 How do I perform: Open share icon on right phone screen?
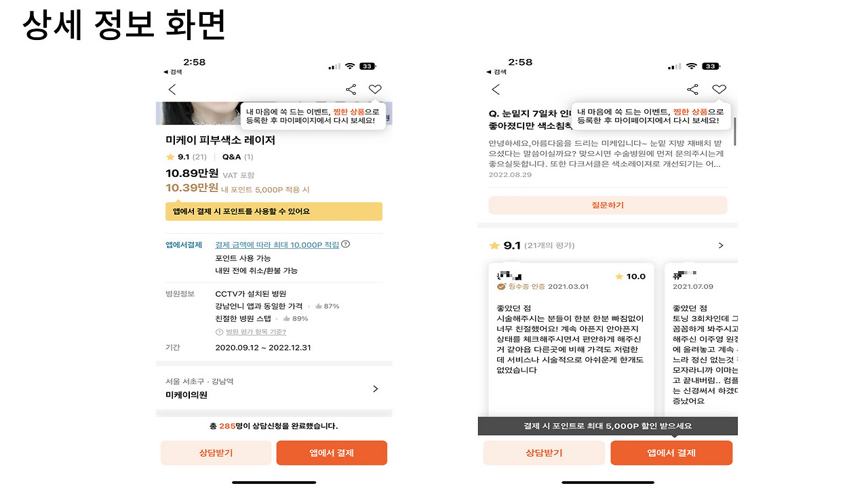[x=692, y=89]
